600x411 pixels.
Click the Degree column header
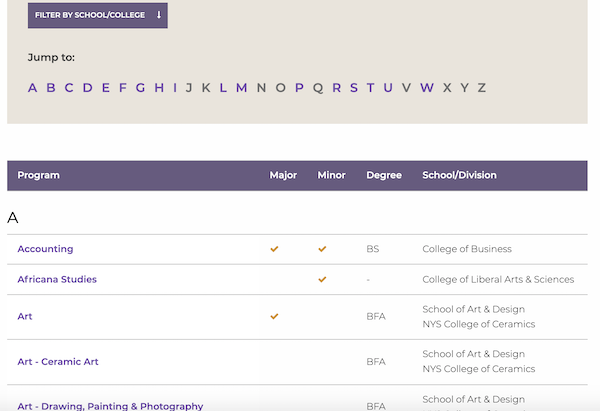pyautogui.click(x=384, y=175)
